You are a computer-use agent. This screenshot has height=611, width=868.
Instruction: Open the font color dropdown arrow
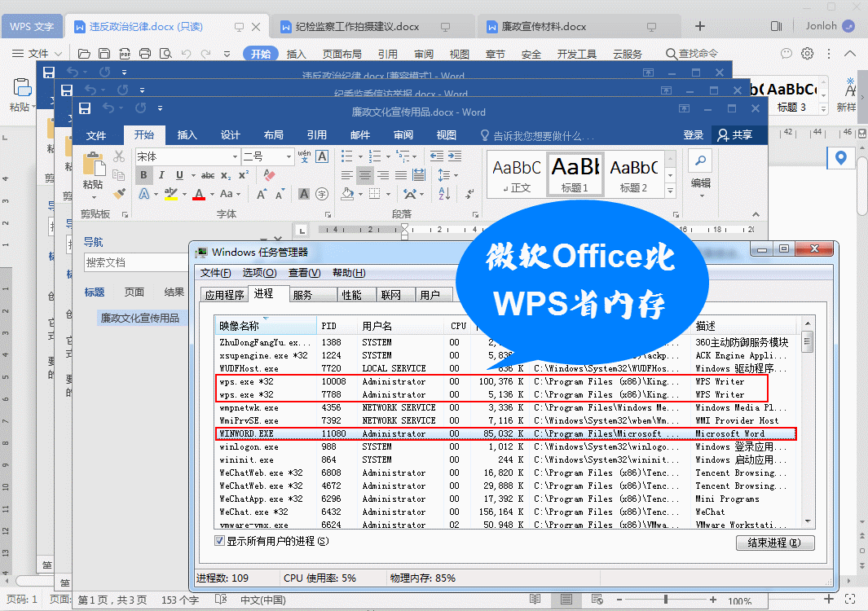tap(212, 194)
